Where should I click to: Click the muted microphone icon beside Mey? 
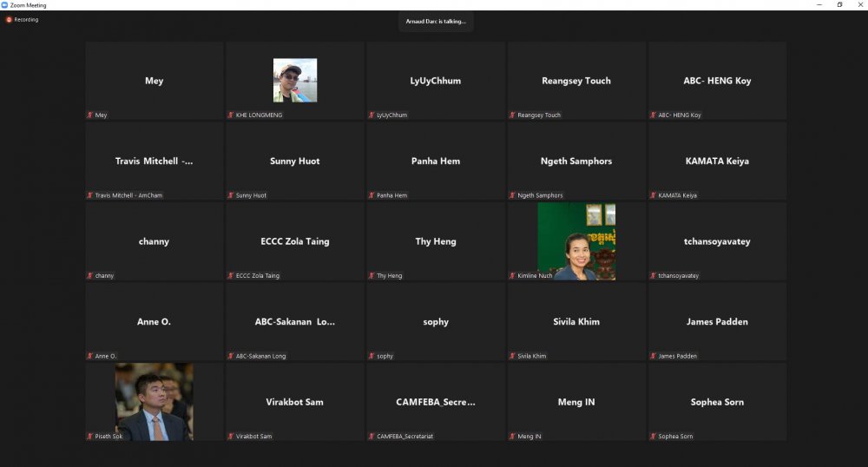89,115
